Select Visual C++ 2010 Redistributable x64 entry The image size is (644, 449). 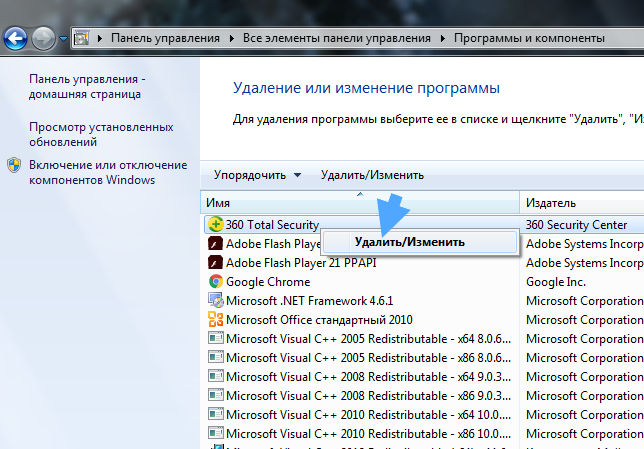tap(368, 414)
